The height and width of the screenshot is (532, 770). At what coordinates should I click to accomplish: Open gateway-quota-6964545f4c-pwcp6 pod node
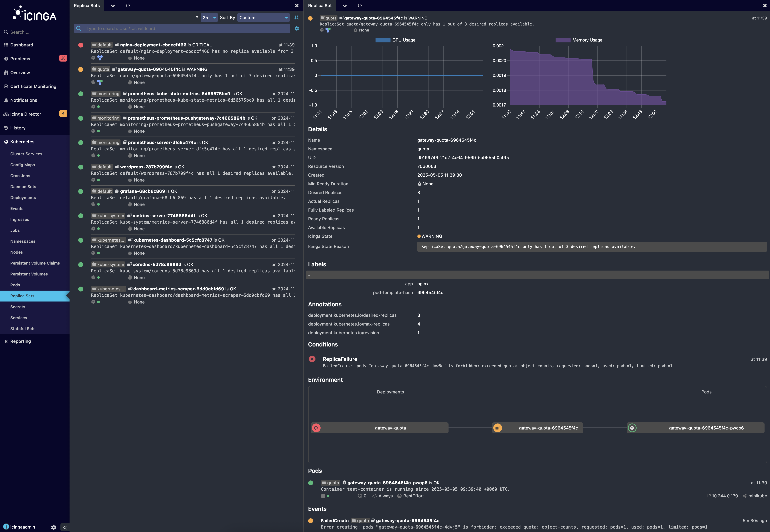[x=696, y=428]
